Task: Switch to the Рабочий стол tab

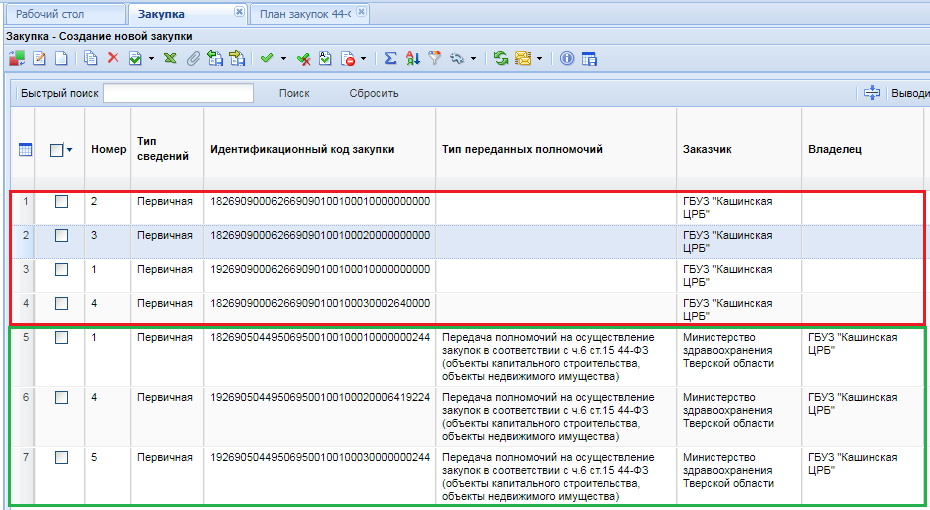Action: pyautogui.click(x=49, y=13)
